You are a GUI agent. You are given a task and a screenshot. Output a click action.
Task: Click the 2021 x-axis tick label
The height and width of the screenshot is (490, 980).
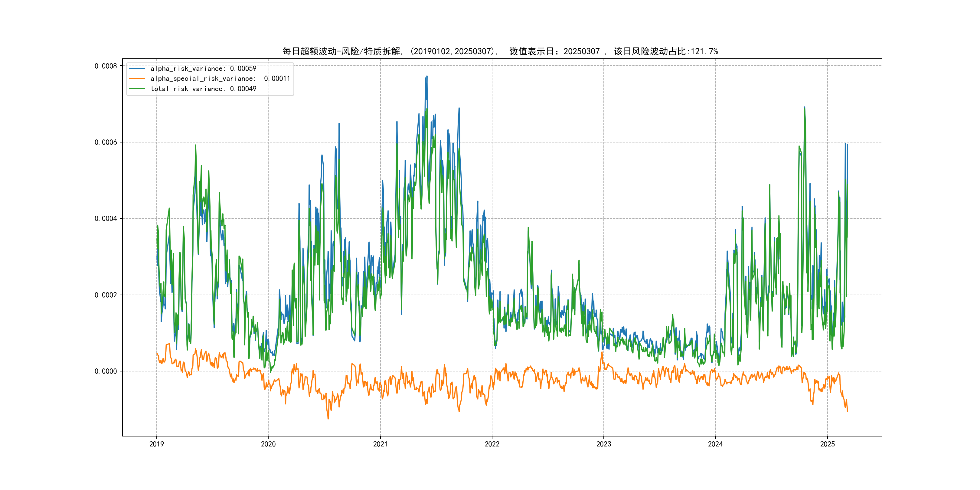[380, 444]
